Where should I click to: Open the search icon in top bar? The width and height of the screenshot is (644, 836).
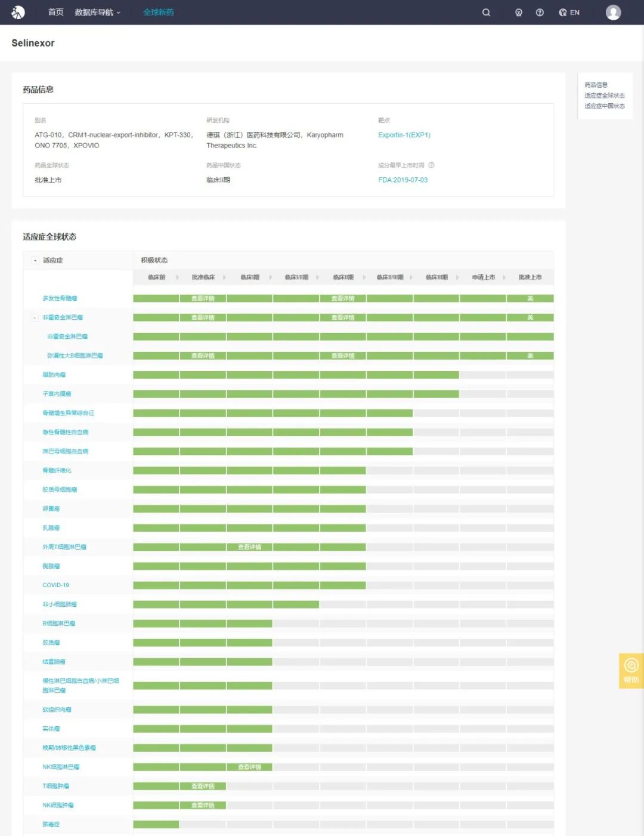tap(486, 13)
